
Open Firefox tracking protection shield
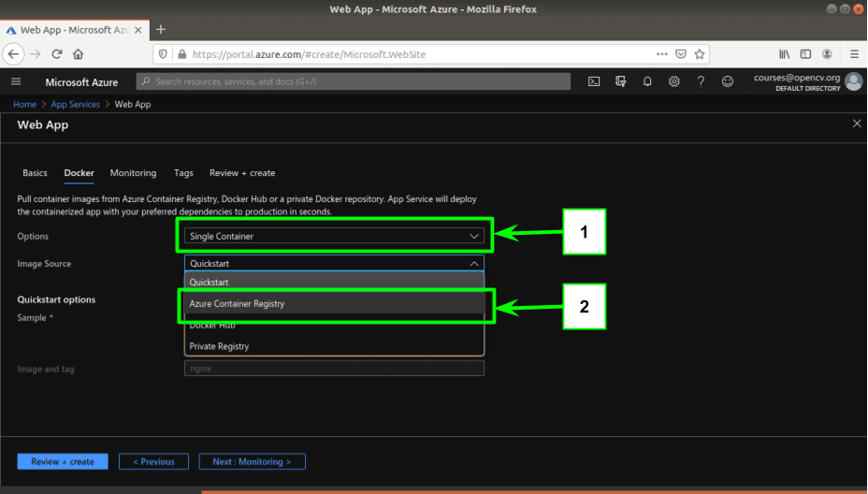click(x=163, y=54)
